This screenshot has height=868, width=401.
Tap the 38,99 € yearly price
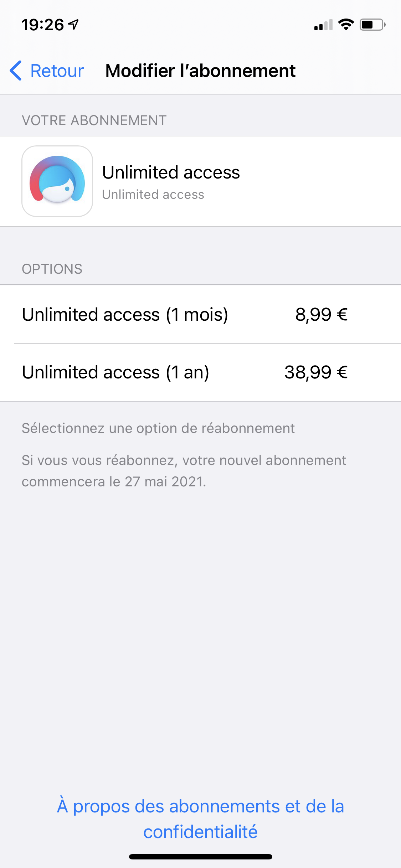click(x=316, y=372)
